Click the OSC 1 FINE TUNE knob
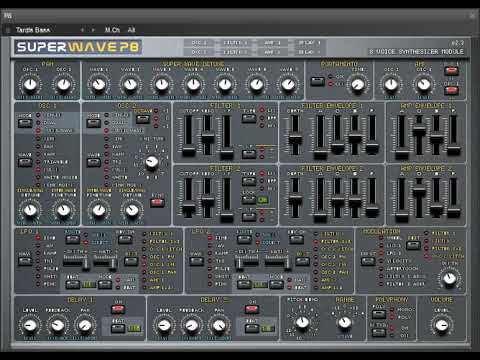 (x=63, y=210)
